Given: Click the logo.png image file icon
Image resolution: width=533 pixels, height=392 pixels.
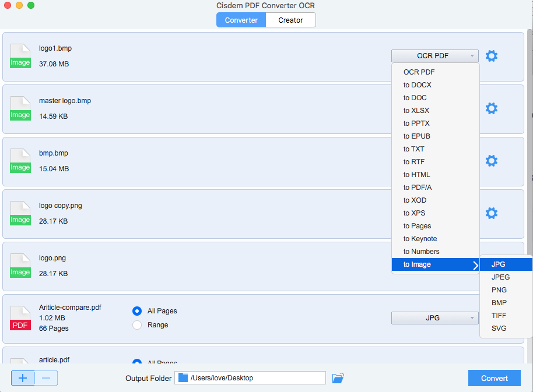Looking at the screenshot, I should pos(20,266).
